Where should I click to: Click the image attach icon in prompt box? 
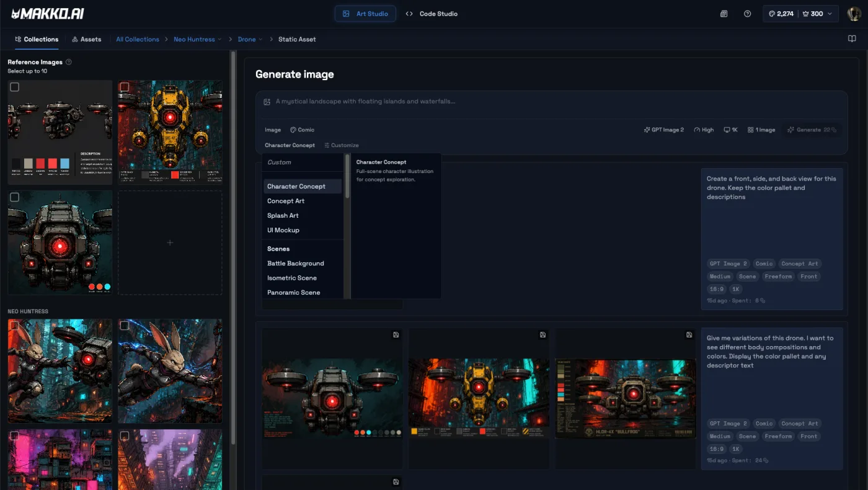(x=267, y=102)
